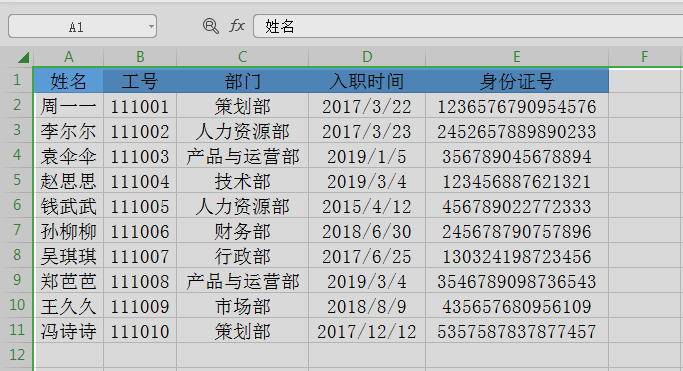683x371 pixels.
Task: Select the cell containing 郑芭芭
Action: tap(68, 281)
